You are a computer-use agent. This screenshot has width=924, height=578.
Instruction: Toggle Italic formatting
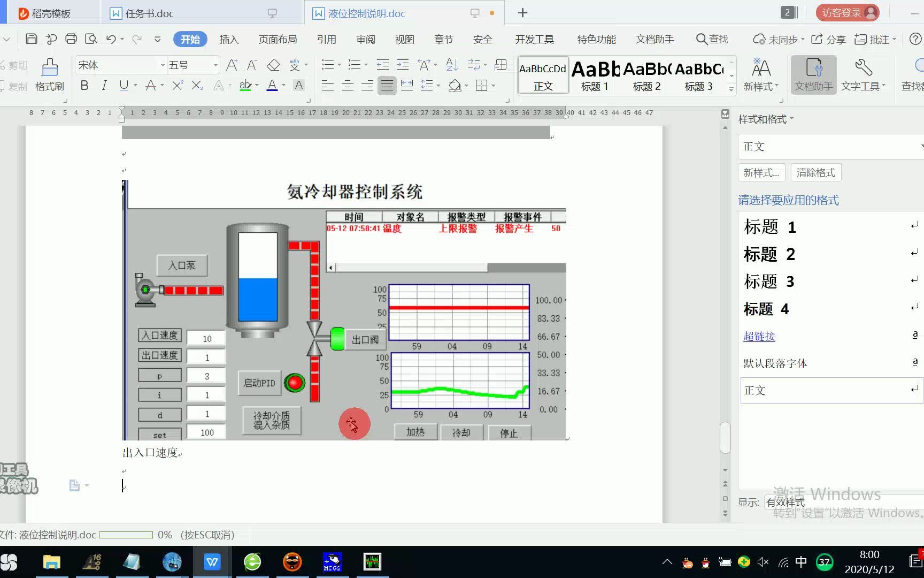point(104,85)
